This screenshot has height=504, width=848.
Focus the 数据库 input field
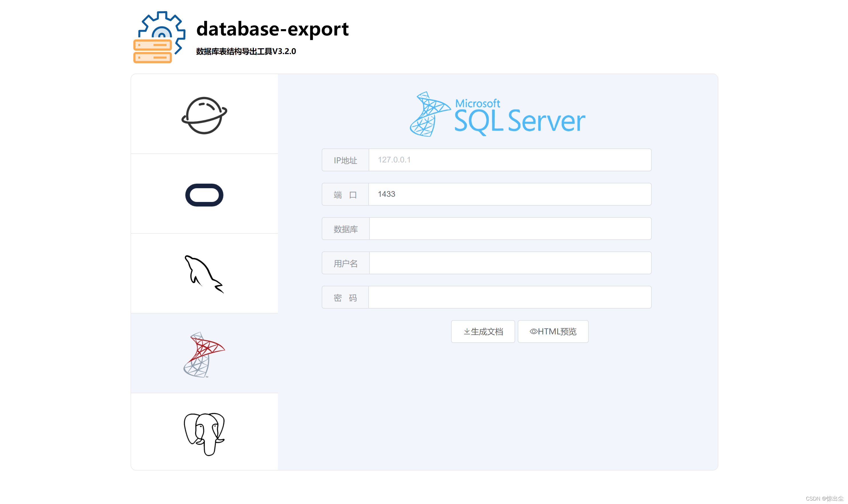pyautogui.click(x=510, y=229)
